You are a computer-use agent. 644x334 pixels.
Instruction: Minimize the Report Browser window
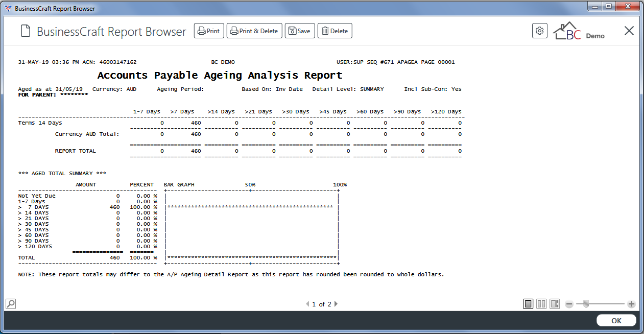594,6
